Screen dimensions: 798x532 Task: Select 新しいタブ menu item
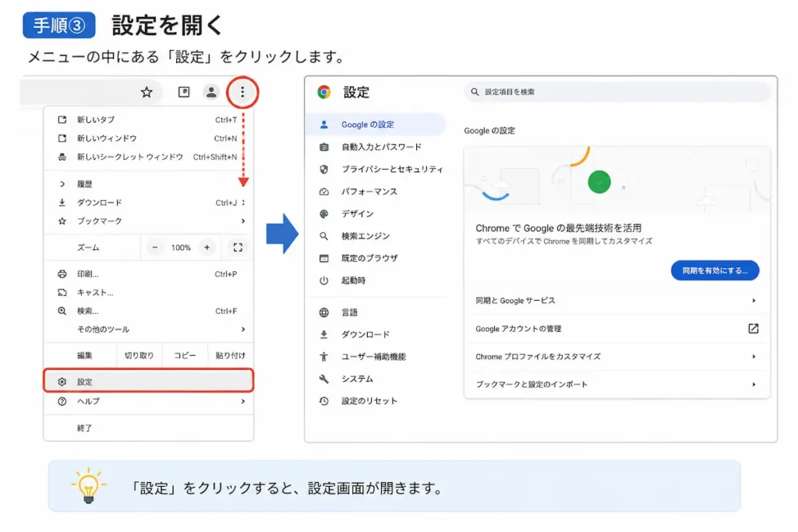149,119
